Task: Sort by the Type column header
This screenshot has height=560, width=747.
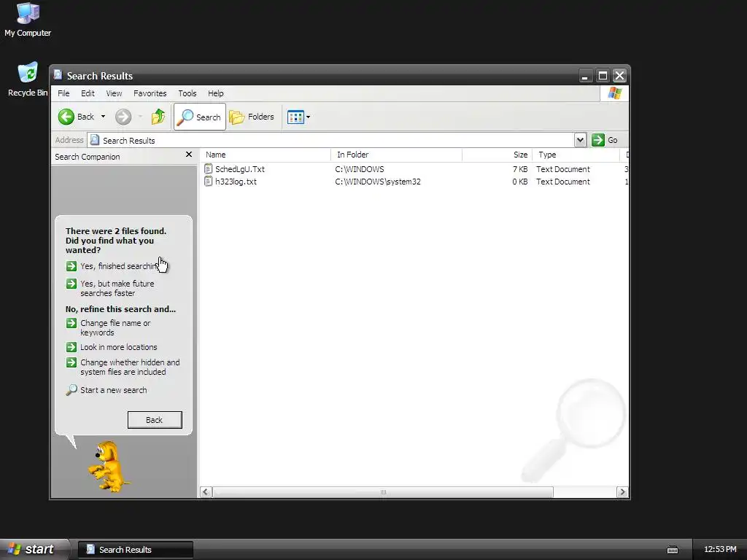Action: [576, 155]
